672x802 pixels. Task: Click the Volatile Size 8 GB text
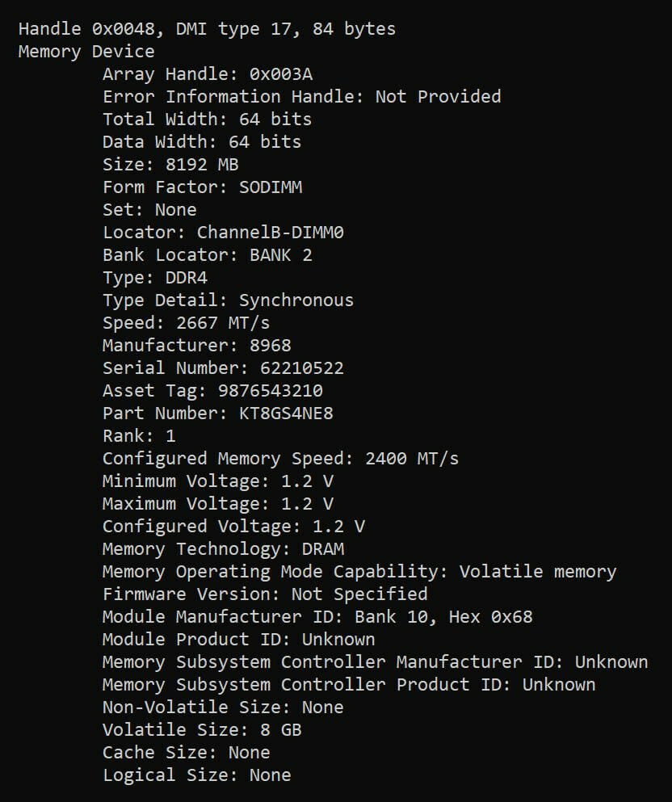point(202,730)
